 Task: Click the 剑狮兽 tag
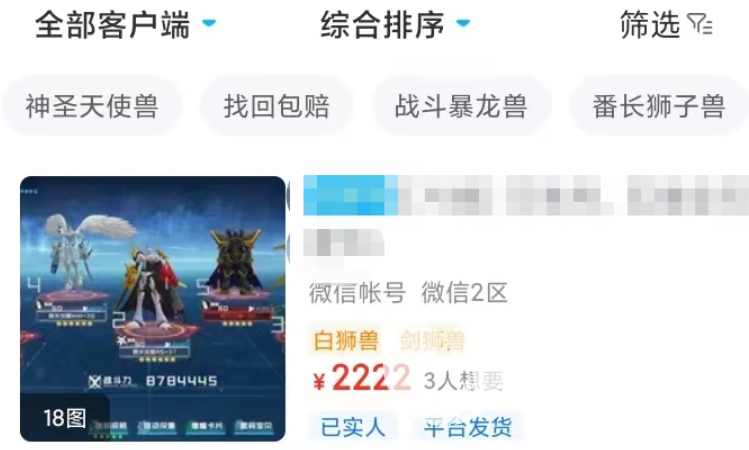[432, 341]
